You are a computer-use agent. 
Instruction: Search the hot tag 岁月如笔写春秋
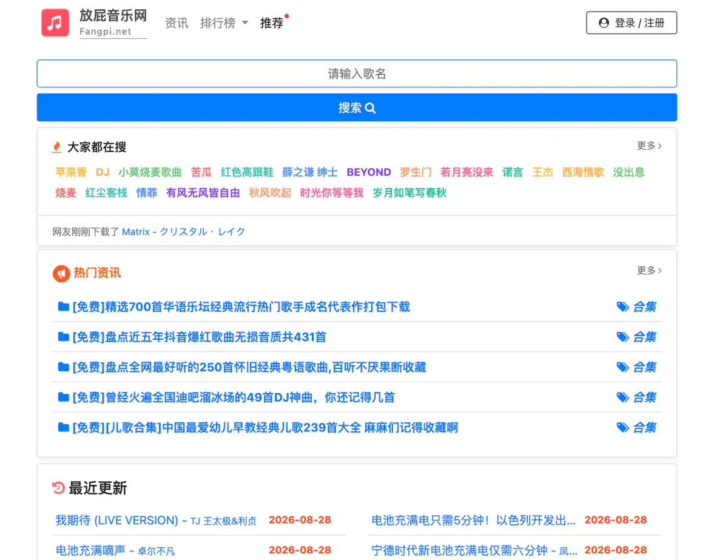point(409,193)
